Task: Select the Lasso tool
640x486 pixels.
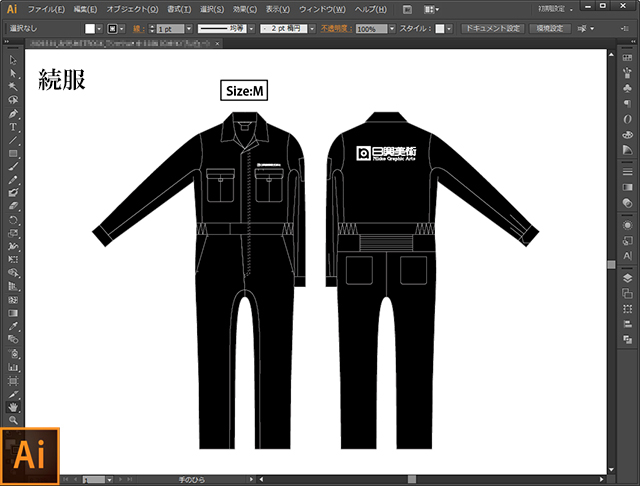Action: 13,100
